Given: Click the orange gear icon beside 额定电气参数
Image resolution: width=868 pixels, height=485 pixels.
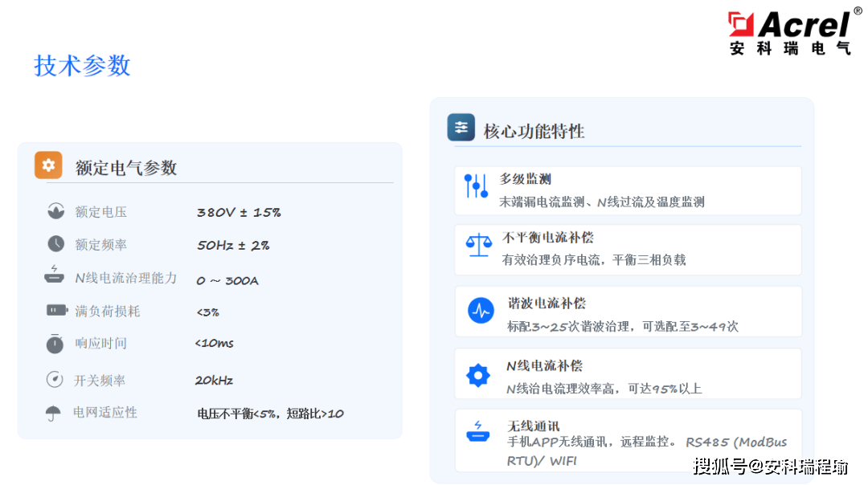Looking at the screenshot, I should [x=48, y=165].
